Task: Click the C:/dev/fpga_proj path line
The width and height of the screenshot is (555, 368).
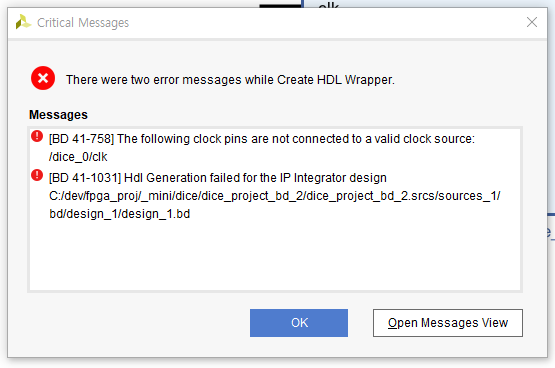Action: (275, 196)
